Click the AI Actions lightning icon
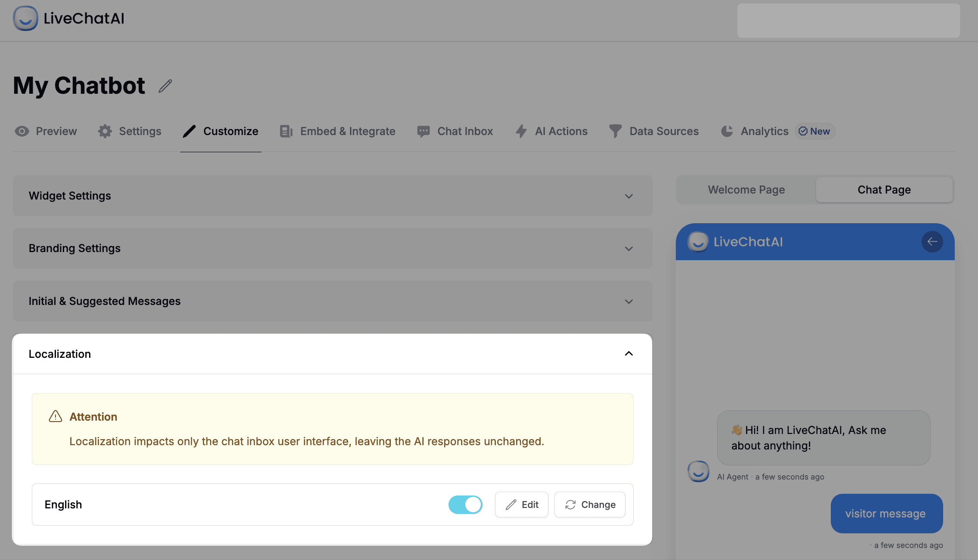 (521, 131)
